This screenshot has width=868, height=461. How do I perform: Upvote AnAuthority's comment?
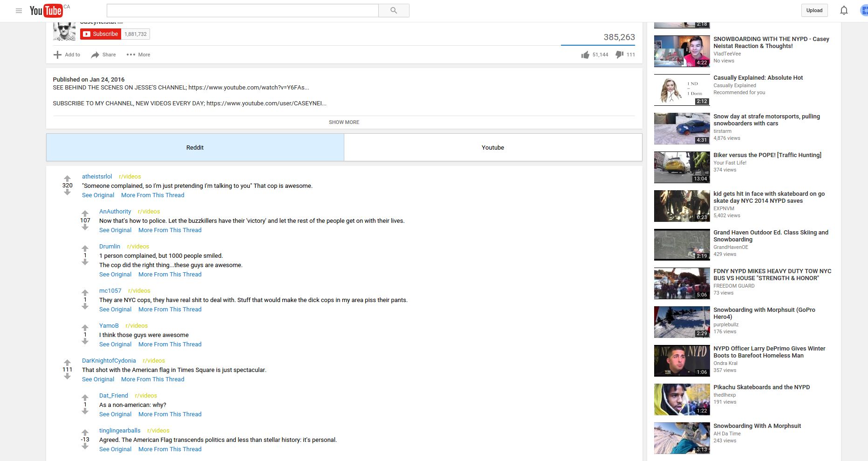pyautogui.click(x=85, y=213)
